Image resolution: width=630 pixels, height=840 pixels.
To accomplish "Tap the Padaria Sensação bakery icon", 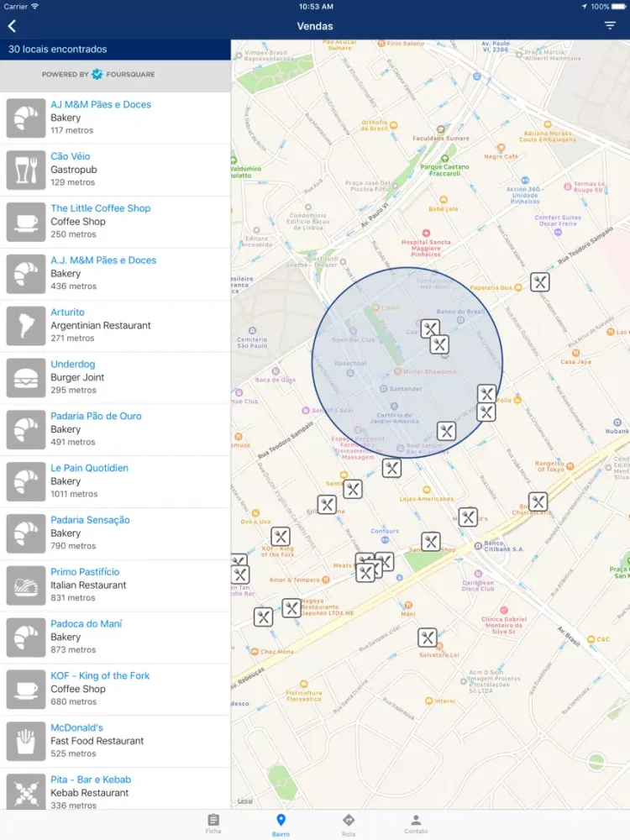I will click(26, 533).
